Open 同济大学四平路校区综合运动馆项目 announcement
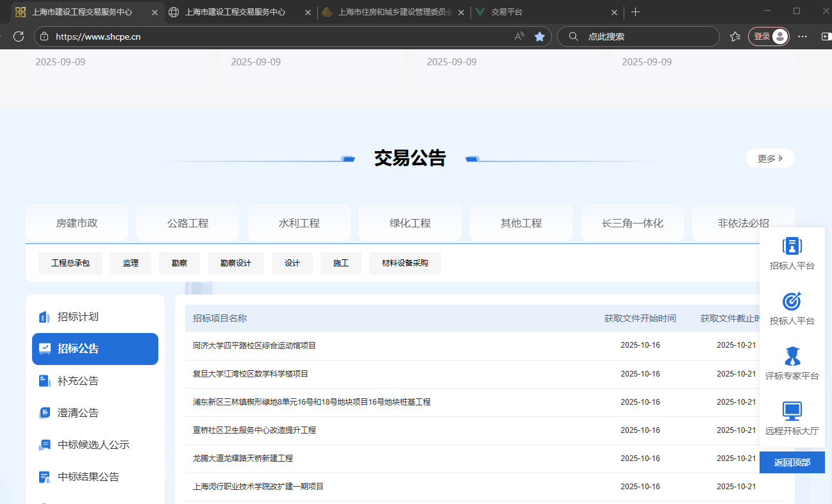The width and height of the screenshot is (832, 504). click(x=254, y=346)
